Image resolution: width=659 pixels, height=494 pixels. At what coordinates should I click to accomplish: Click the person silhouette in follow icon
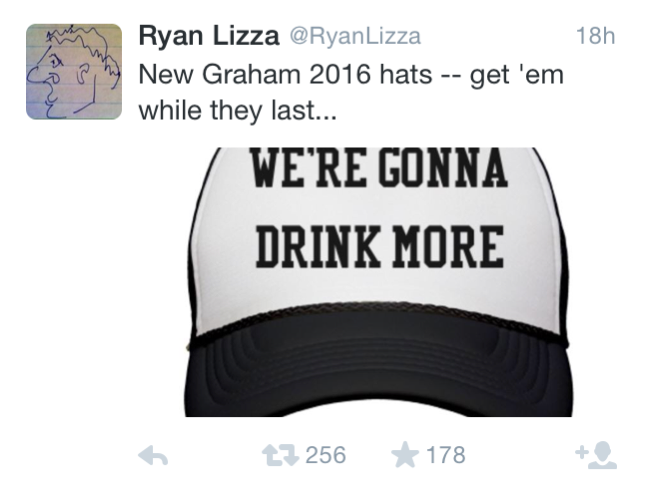603,455
